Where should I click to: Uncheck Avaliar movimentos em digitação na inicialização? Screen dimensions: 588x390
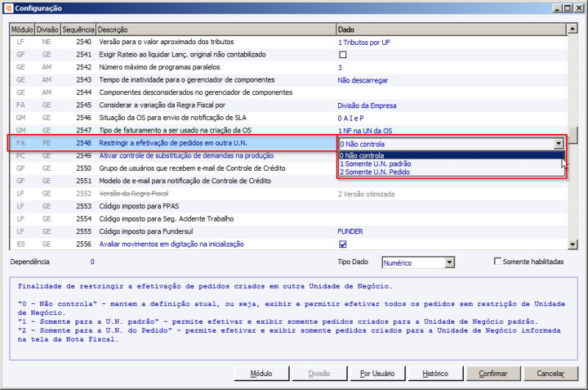[343, 244]
